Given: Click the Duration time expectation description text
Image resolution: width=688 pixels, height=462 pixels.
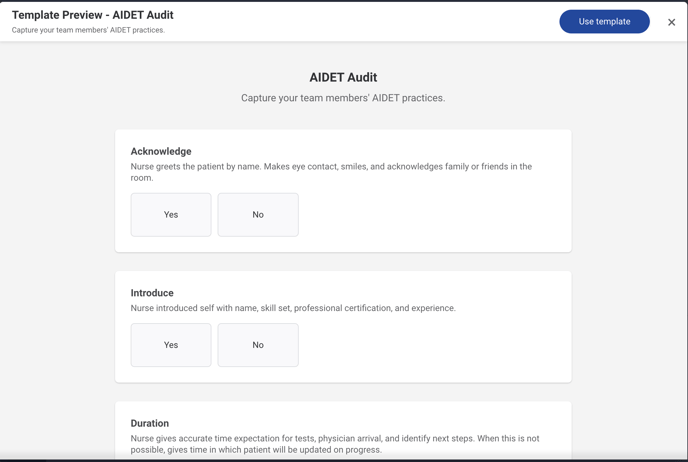Looking at the screenshot, I should (335, 444).
